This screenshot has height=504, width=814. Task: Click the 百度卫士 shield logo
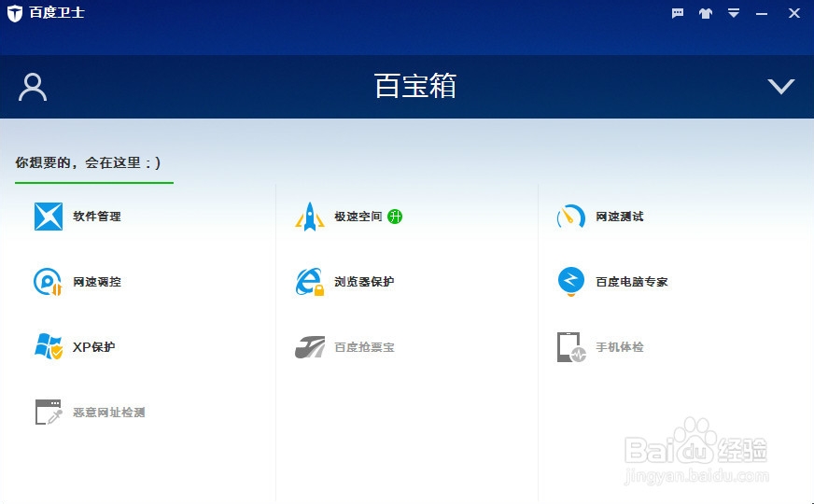[15, 13]
